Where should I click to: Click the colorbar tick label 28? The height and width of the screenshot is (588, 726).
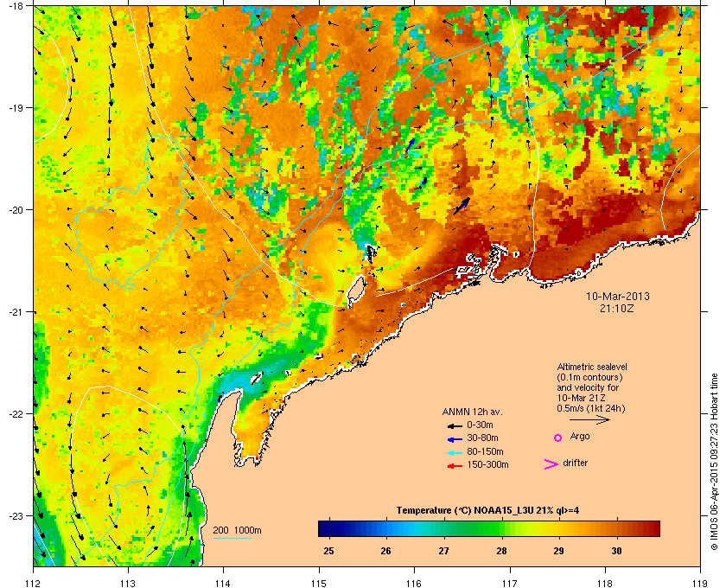[501, 551]
